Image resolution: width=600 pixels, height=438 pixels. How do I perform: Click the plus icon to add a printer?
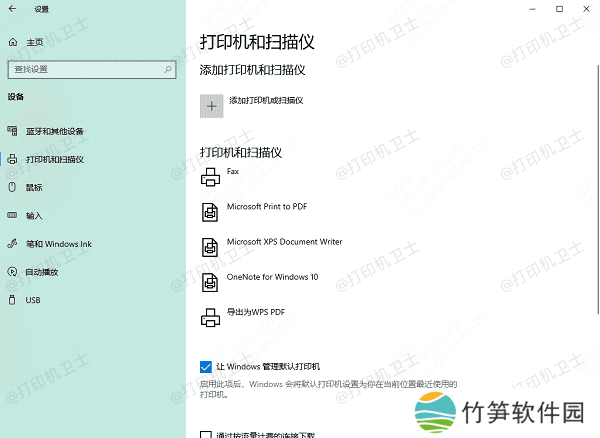coord(212,106)
